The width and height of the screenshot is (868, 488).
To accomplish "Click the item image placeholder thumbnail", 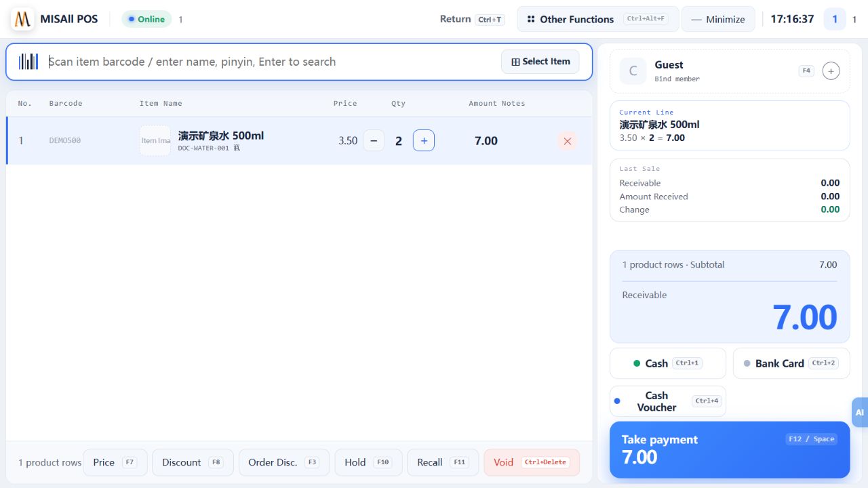I will pyautogui.click(x=155, y=141).
